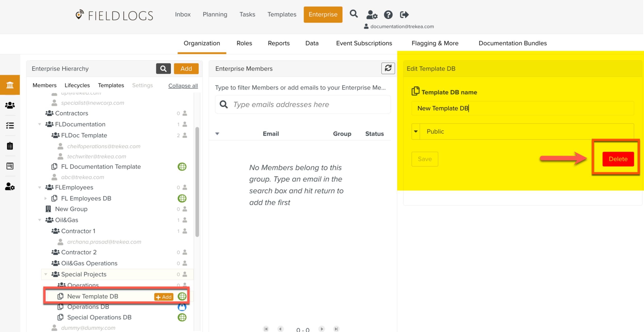Click the Template DB name field

[x=522, y=108]
